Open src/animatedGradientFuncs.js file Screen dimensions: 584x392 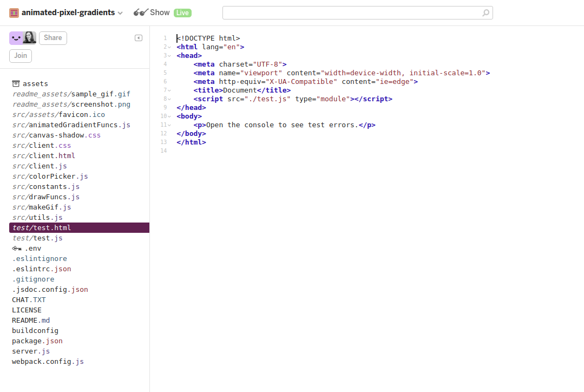[71, 125]
